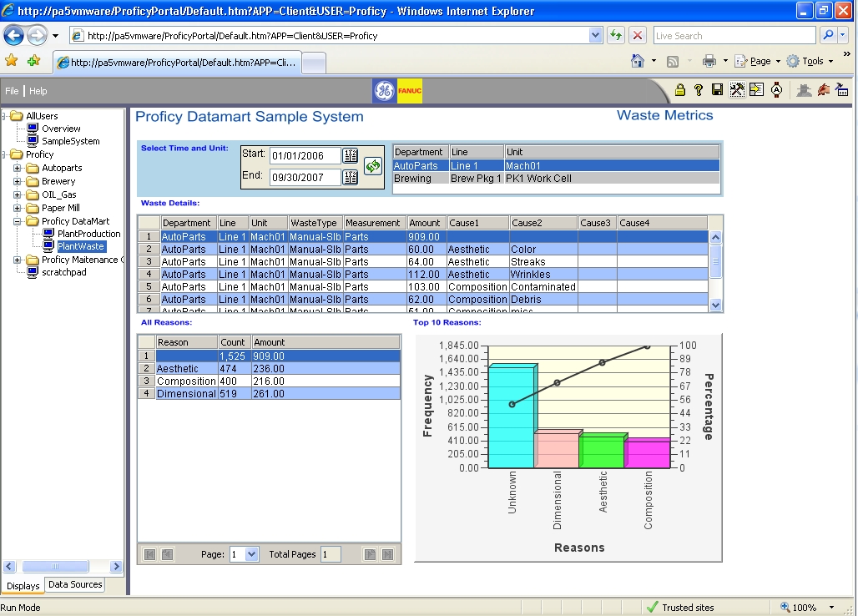Click the Home icon in IE toolbar
The width and height of the screenshot is (858, 616).
(x=638, y=61)
